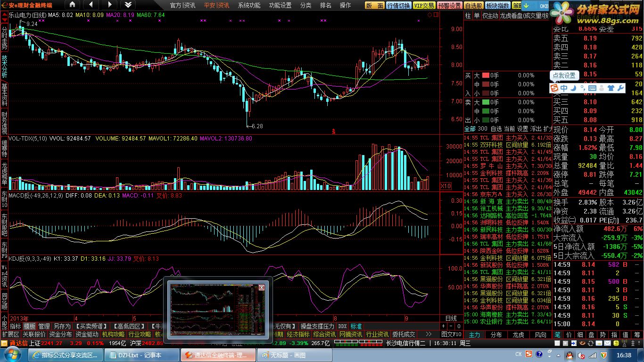The height and width of the screenshot is (362, 644).
Task: Select the 模板 tab below the chart
Action: pos(30,326)
